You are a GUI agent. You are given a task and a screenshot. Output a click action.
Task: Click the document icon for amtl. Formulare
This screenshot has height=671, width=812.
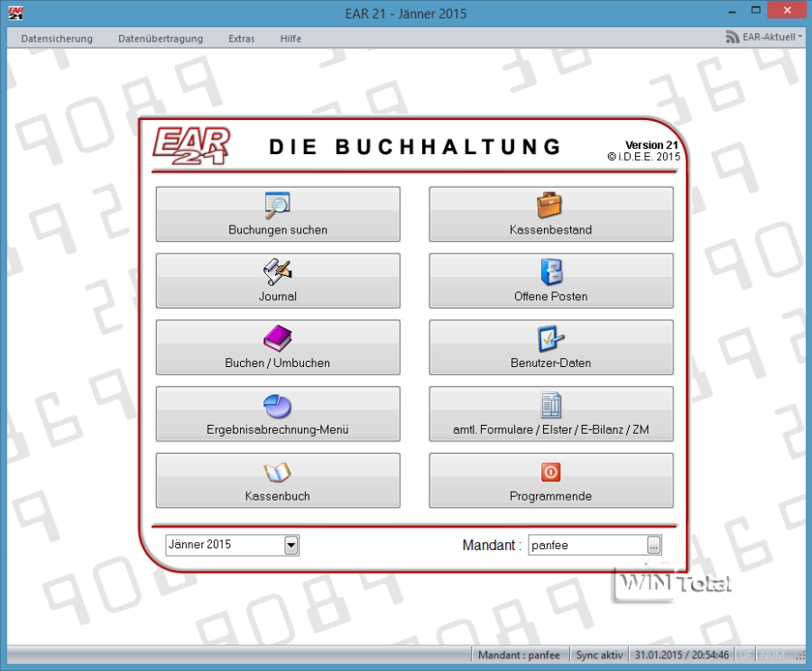(551, 405)
